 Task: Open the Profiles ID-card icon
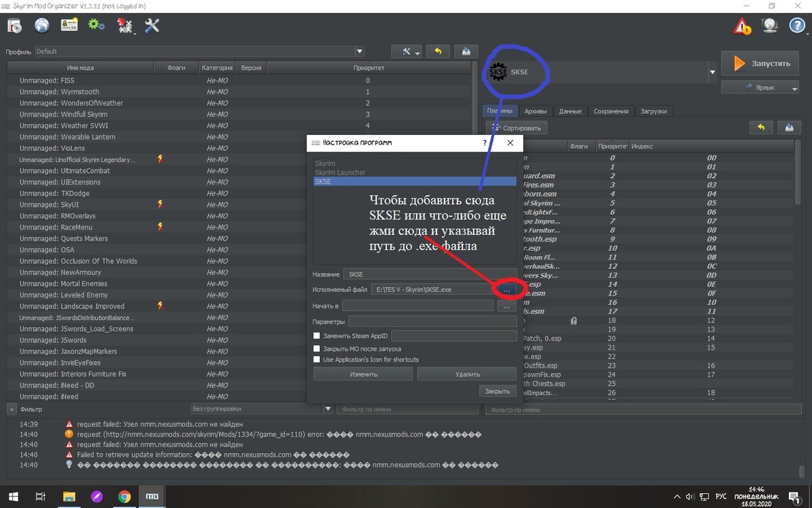[x=68, y=26]
